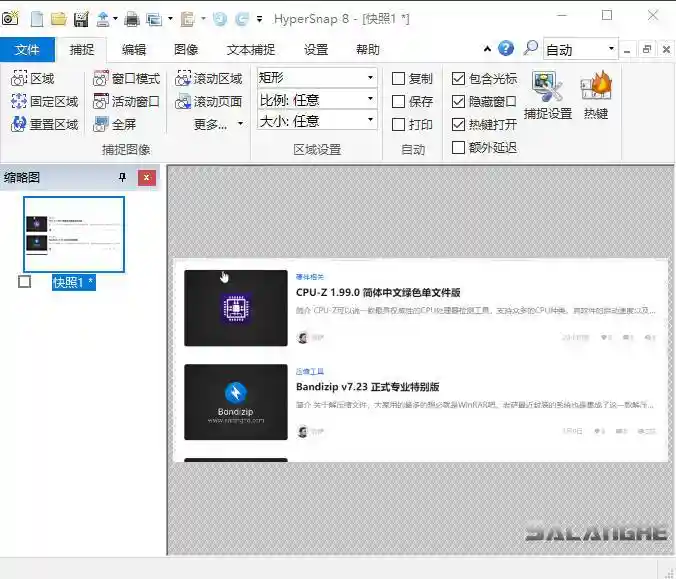Open Hot Keys settings (热键)
The height and width of the screenshot is (579, 676).
click(596, 96)
